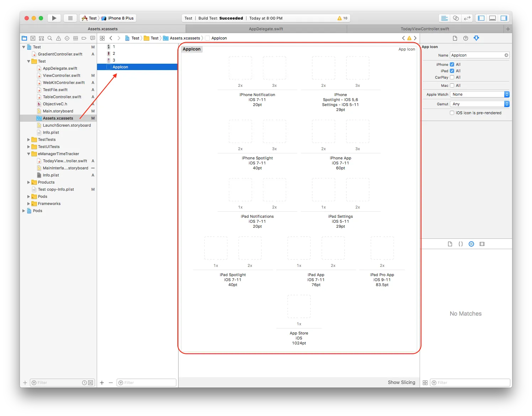The width and height of the screenshot is (532, 416).
Task: Add a new editor tab
Action: (508, 29)
